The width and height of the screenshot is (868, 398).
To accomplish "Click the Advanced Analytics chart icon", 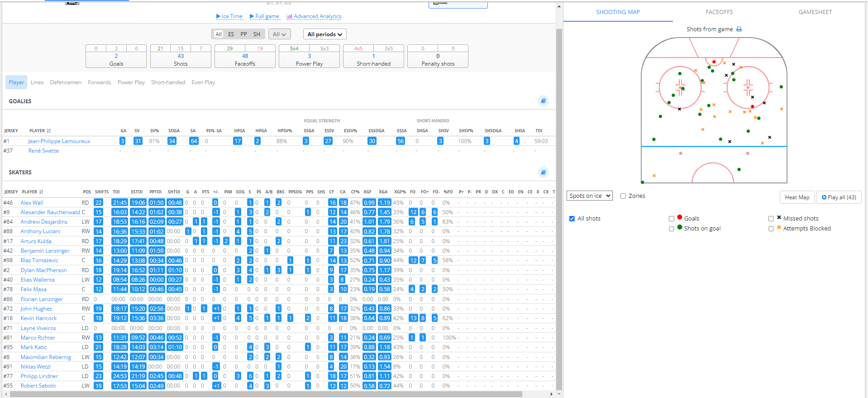I will 289,16.
